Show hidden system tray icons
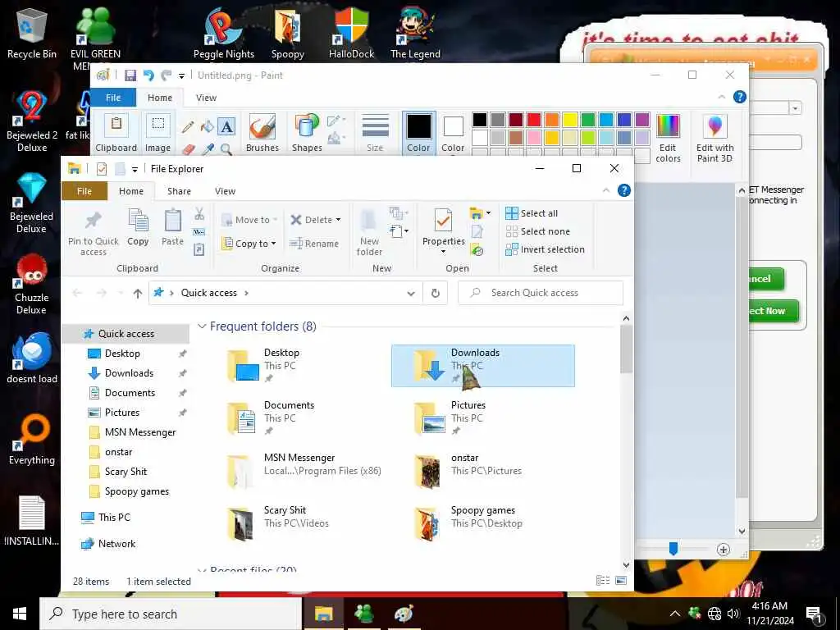840x630 pixels. click(x=675, y=614)
